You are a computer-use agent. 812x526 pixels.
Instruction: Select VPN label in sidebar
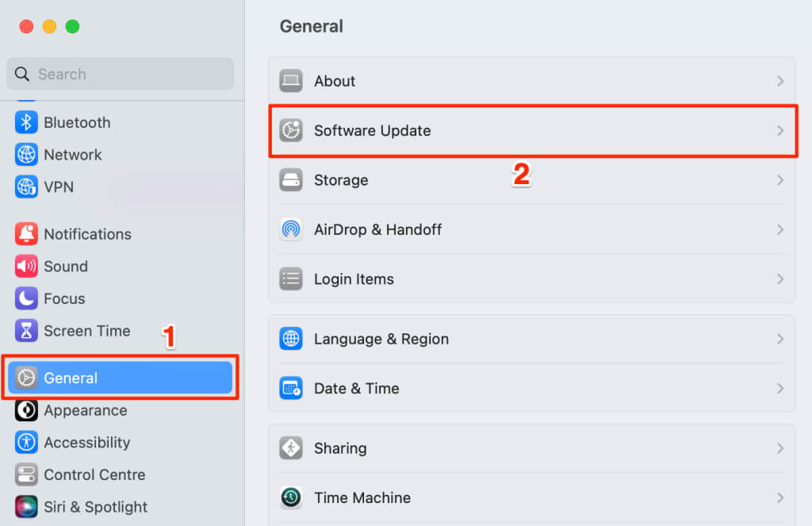(x=59, y=187)
